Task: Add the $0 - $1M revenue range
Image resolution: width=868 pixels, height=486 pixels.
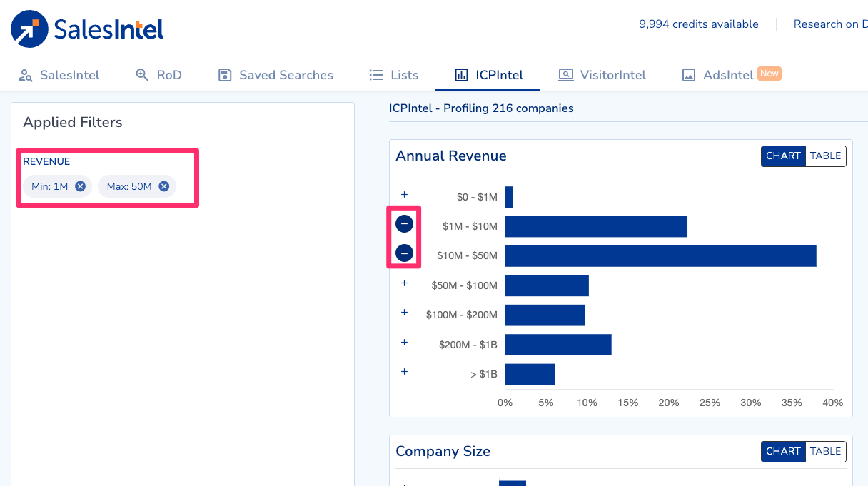Action: click(x=404, y=195)
